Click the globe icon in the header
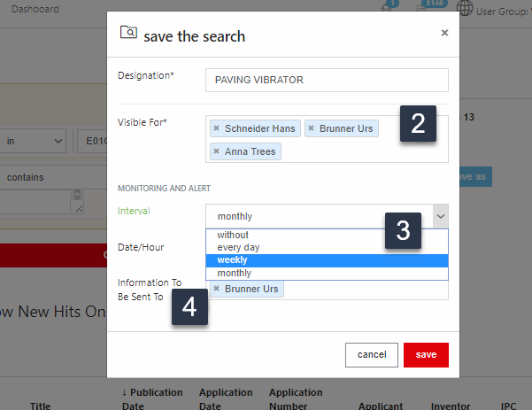532x410 pixels. click(x=465, y=9)
